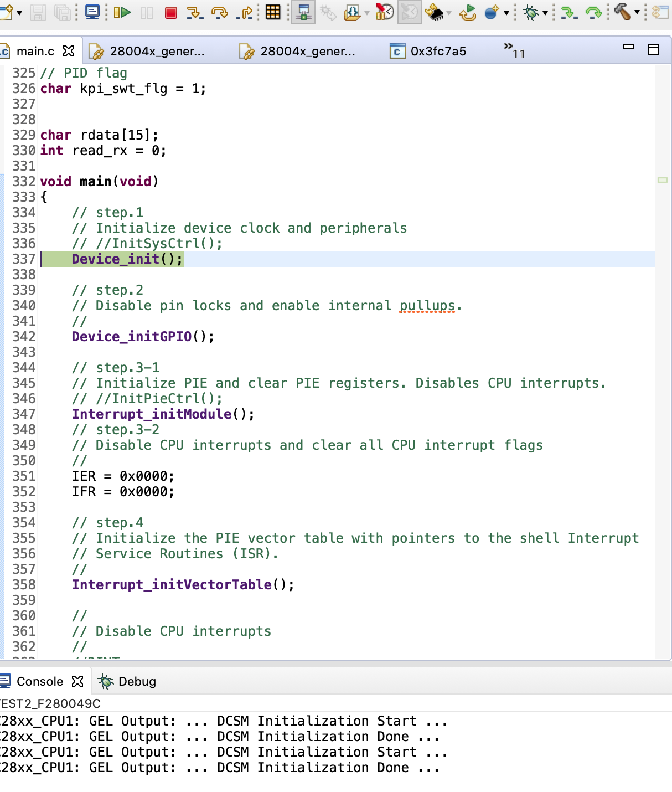Expand the Load Program dropdown arrow

tap(366, 13)
